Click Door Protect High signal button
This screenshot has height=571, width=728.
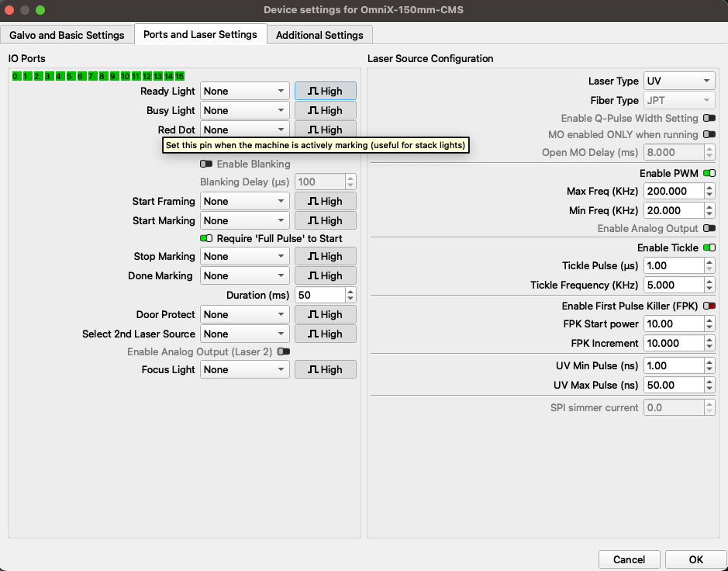pyautogui.click(x=325, y=314)
